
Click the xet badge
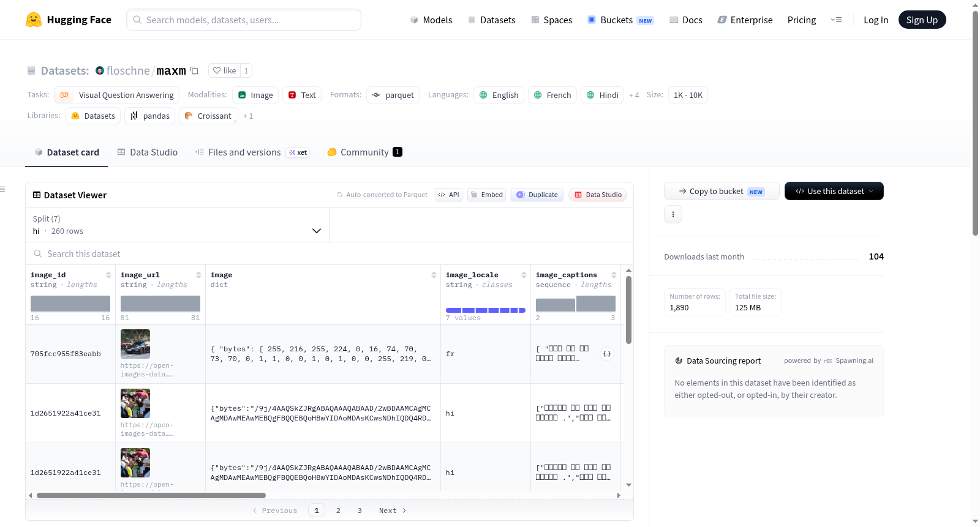[x=298, y=152]
